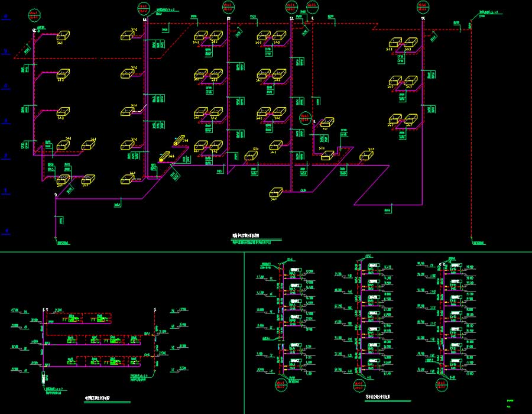This screenshot has height=414, width=532.
Task: Select the green label at the bottom of the red dashed riser
Action: (x=479, y=243)
